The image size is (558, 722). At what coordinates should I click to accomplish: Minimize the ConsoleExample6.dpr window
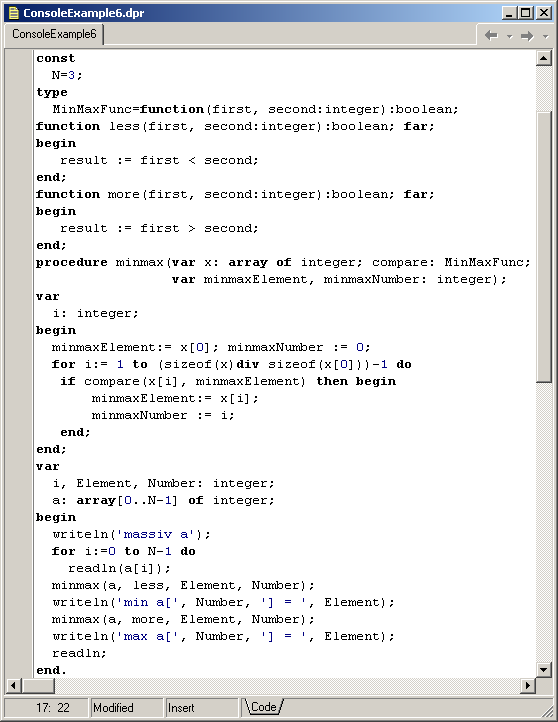509,12
